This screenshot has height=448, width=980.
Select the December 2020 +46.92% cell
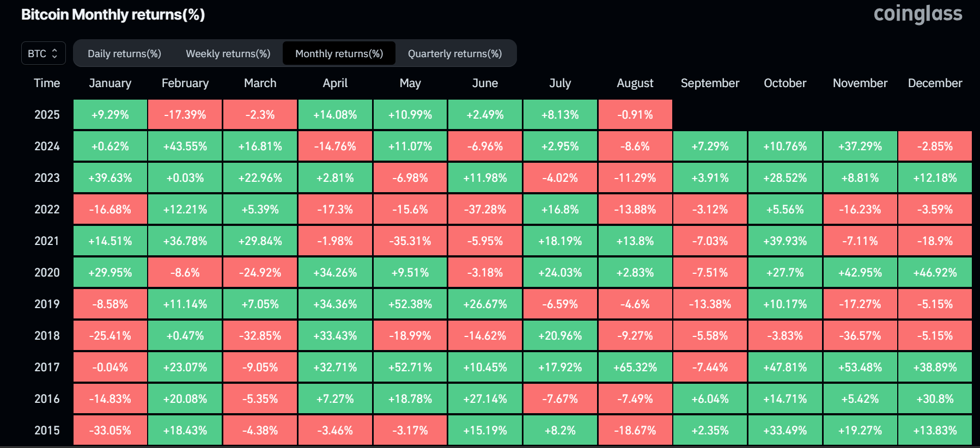[x=935, y=273]
